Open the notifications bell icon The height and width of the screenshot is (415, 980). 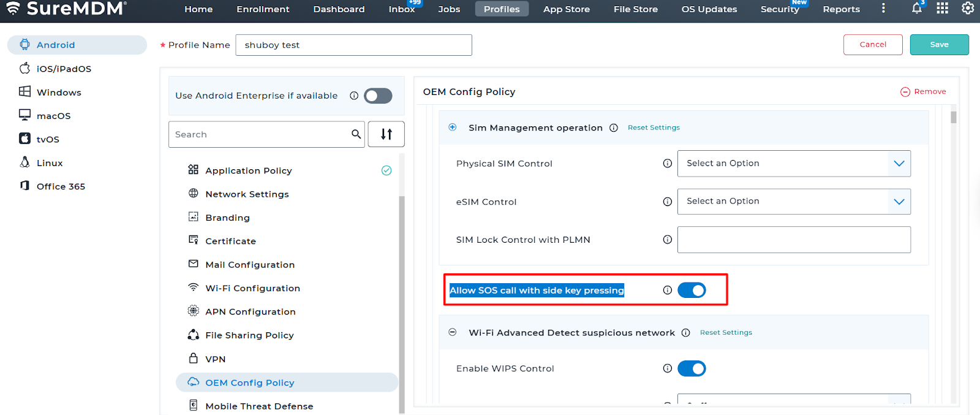pyautogui.click(x=916, y=9)
